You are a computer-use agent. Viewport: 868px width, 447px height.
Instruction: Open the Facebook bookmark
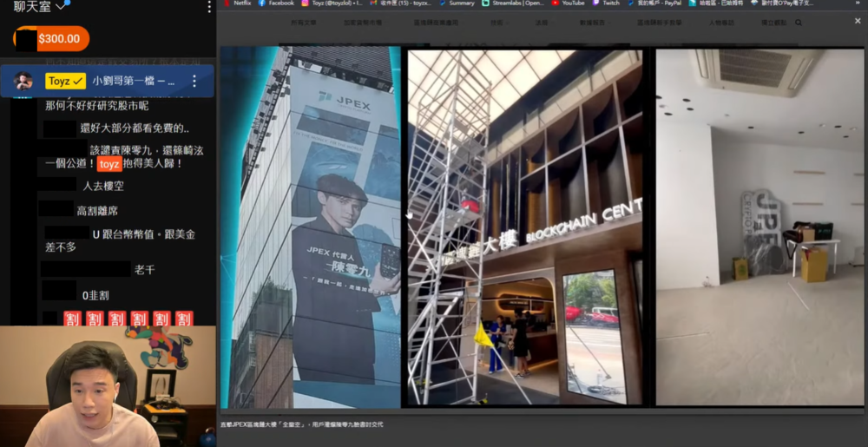[x=276, y=3]
